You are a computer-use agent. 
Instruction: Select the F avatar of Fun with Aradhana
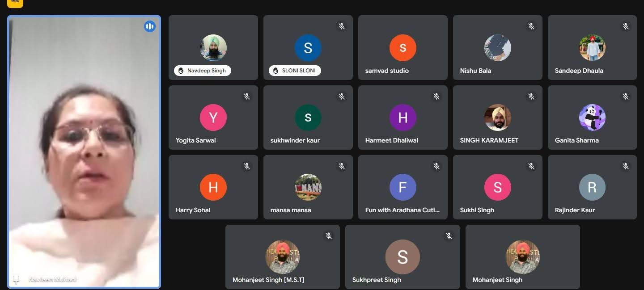tap(403, 187)
